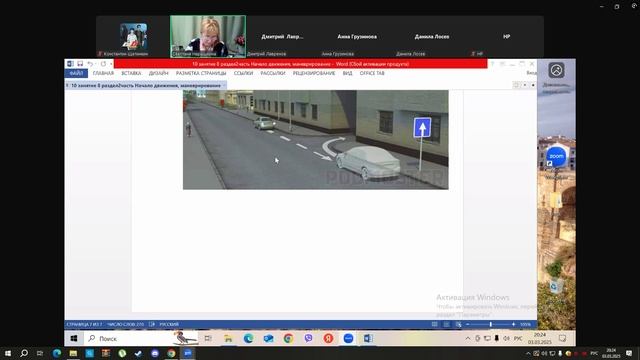Open the OFFICE TAB ribbon tab
Viewport: 640px width, 360px height.
point(372,73)
